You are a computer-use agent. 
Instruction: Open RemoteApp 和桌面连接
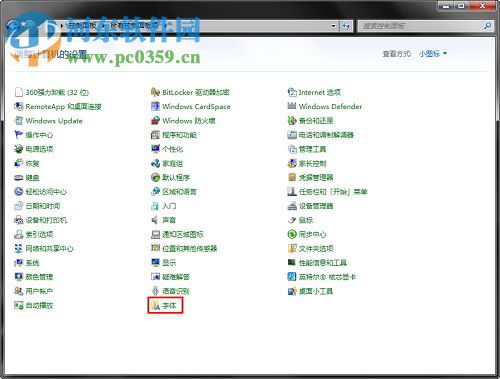[x=58, y=107]
